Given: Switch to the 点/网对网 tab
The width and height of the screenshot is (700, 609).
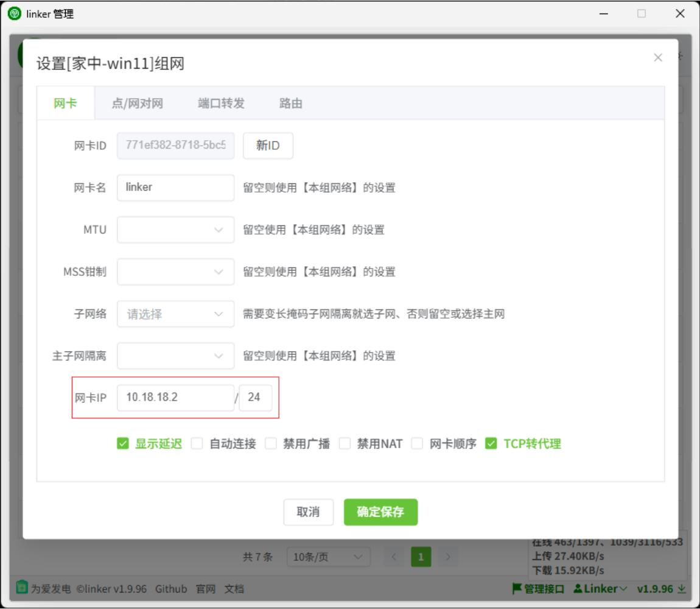Looking at the screenshot, I should click(x=137, y=103).
